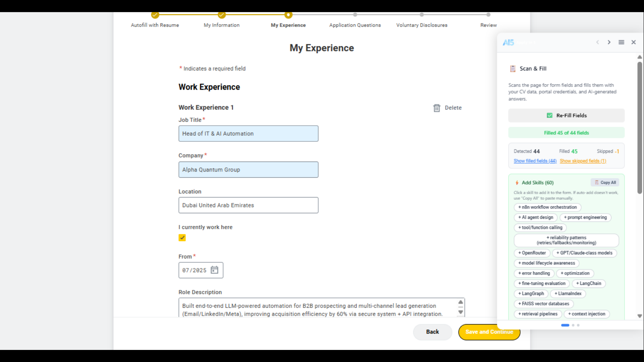This screenshot has width=644, height=362.
Task: Click the My Experience progress step marker
Action: click(288, 15)
